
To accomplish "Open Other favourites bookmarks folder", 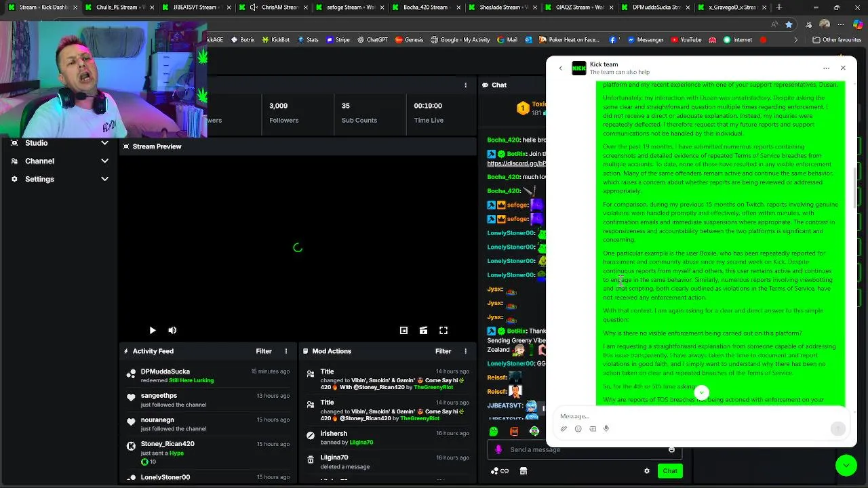I will tap(837, 40).
